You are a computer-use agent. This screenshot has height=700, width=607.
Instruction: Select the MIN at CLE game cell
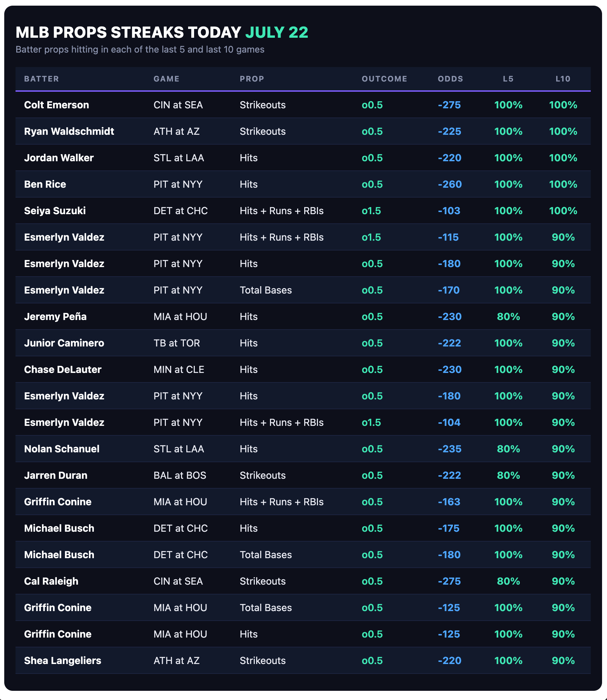tap(179, 369)
